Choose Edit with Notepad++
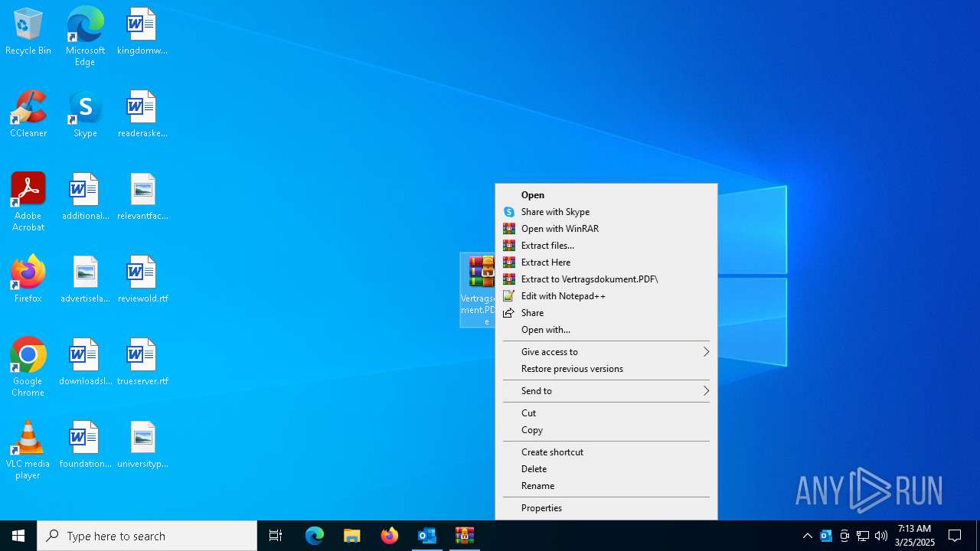The height and width of the screenshot is (551, 980). pyautogui.click(x=606, y=296)
